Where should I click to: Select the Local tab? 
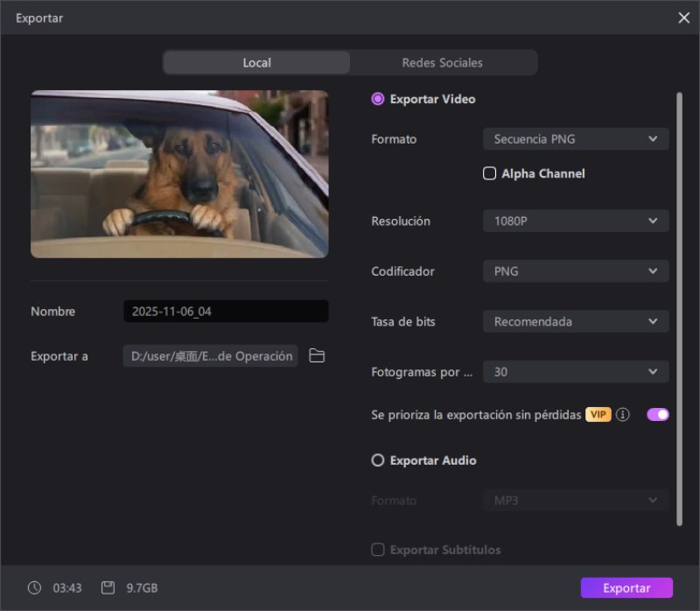click(x=256, y=62)
